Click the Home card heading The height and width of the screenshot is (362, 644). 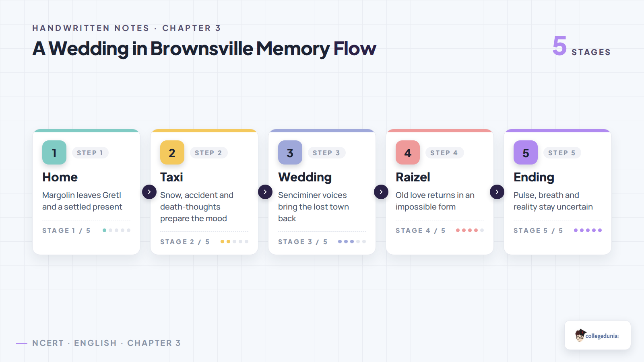60,177
